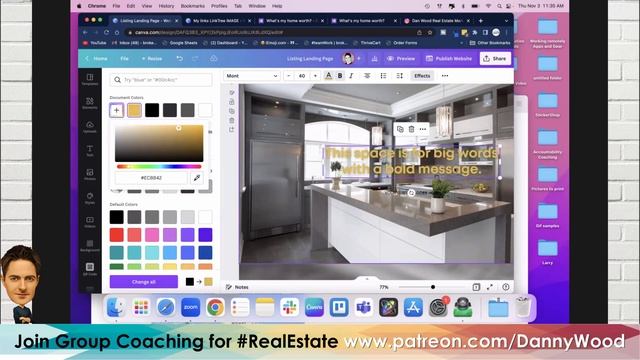640x360 pixels.
Task: Open the page grid view icon
Action: click(476, 287)
